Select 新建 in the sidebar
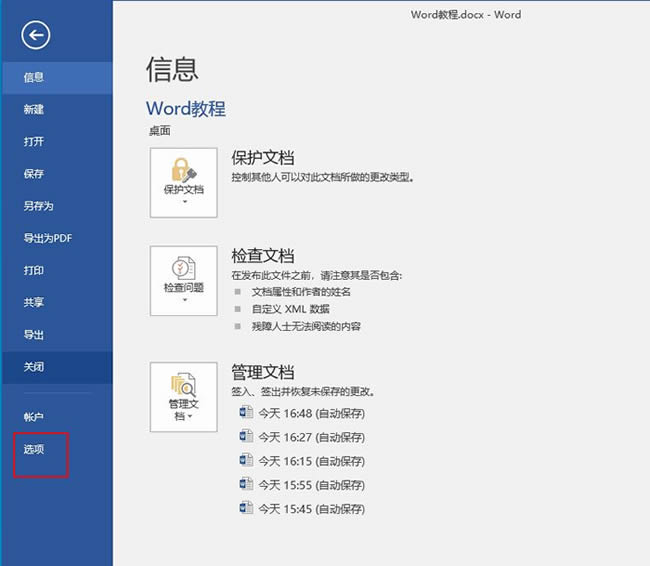The width and height of the screenshot is (650, 566). (34, 109)
